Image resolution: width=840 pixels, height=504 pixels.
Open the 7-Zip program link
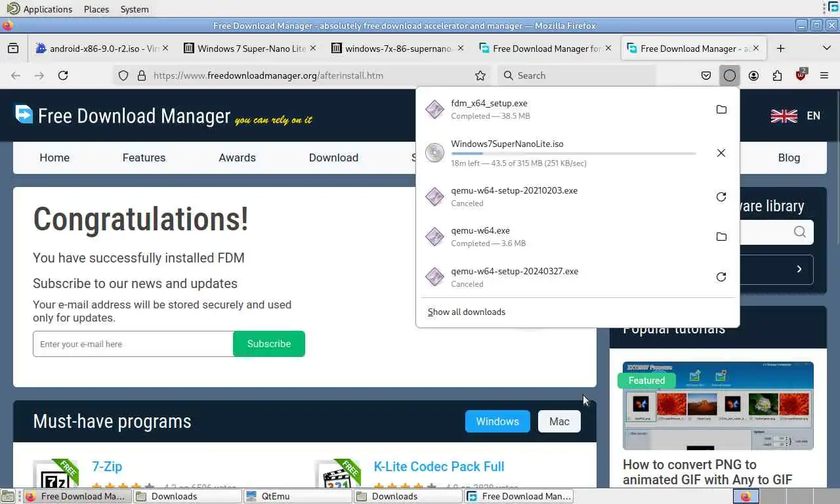click(x=107, y=467)
